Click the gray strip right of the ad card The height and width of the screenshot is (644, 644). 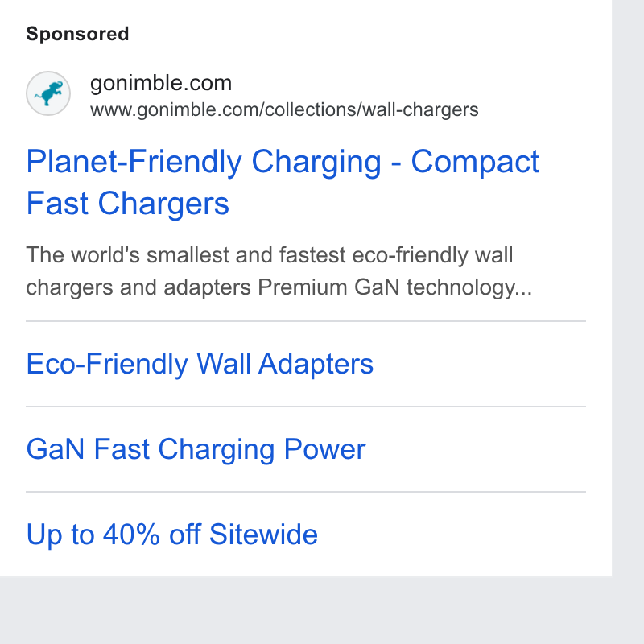628,287
